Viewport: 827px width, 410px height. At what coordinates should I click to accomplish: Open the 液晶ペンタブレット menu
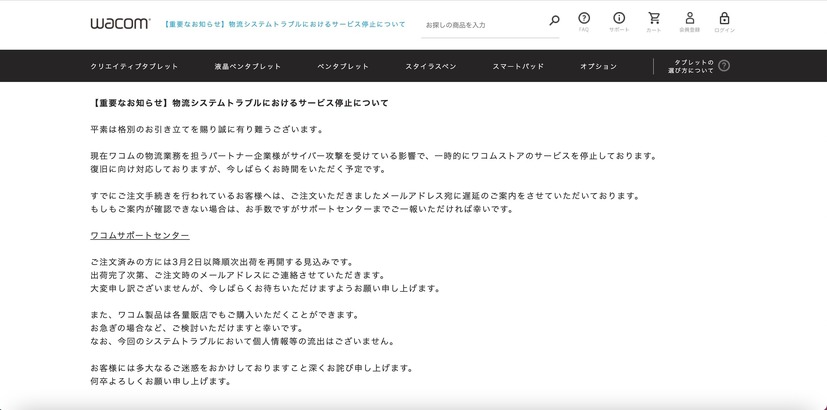pos(248,66)
